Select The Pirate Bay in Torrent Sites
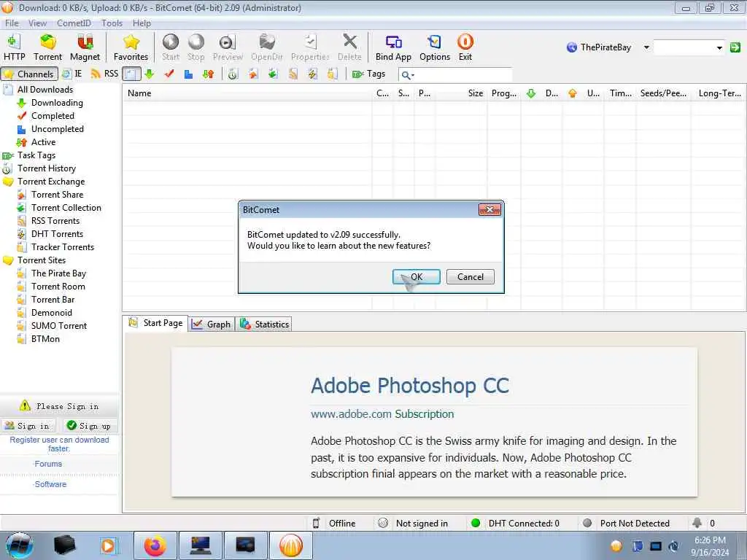This screenshot has height=560, width=747. [x=58, y=273]
